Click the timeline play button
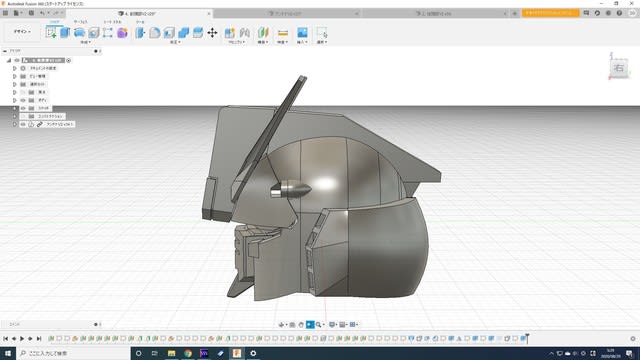This screenshot has width=640, height=360. (22, 338)
